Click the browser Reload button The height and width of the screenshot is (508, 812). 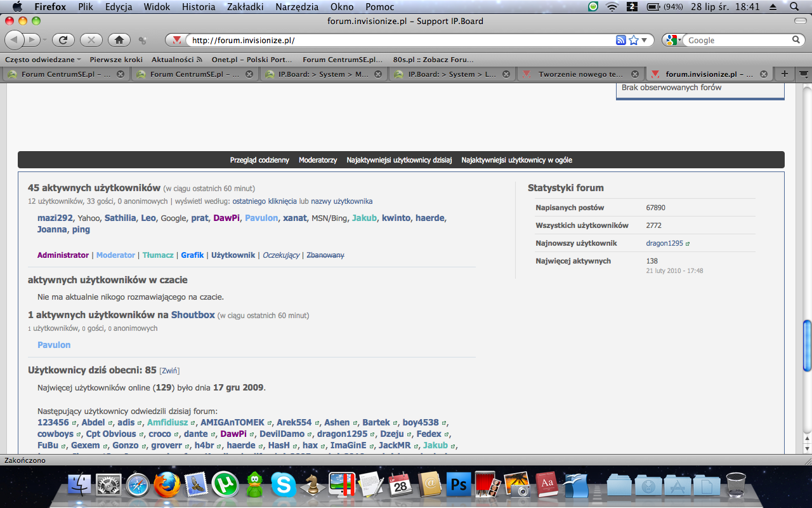(x=63, y=40)
